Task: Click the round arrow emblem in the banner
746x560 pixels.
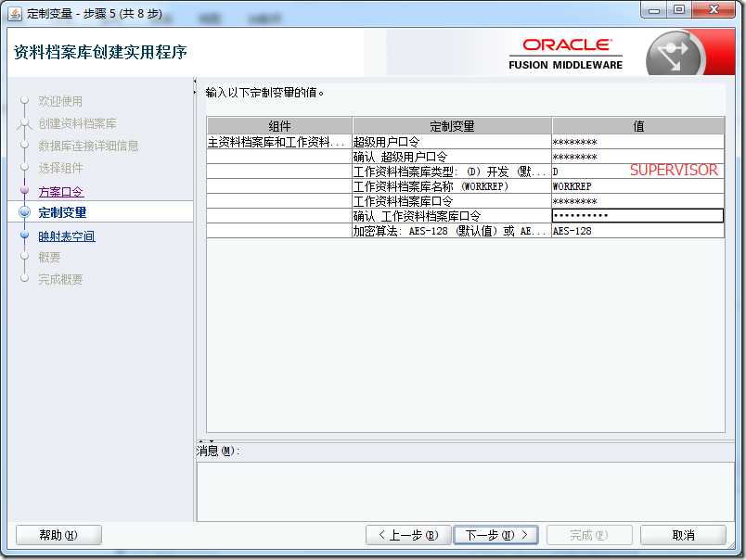Action: tap(675, 54)
